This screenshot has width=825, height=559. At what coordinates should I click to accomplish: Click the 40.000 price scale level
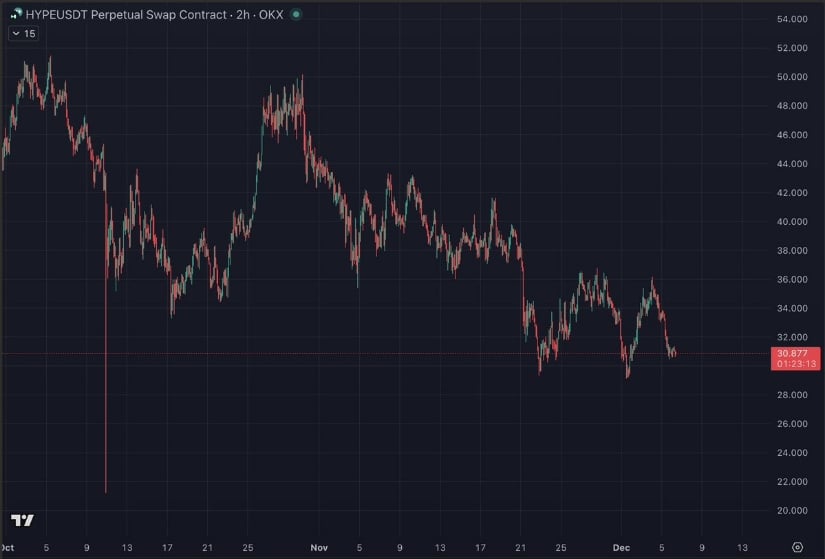tap(792, 222)
